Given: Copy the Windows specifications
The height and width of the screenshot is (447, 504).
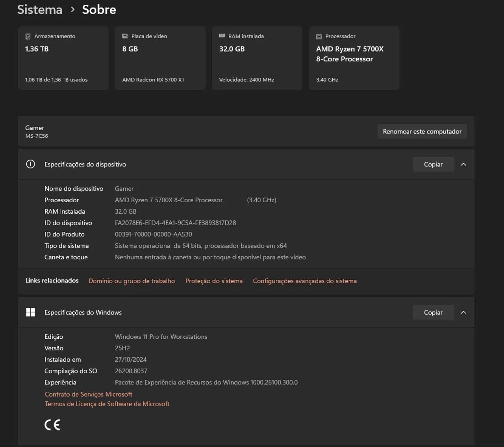Looking at the screenshot, I should (x=433, y=312).
